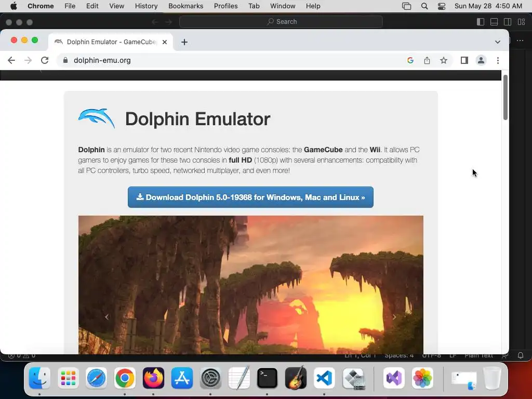Open Spotlight search in menu bar

(424, 6)
